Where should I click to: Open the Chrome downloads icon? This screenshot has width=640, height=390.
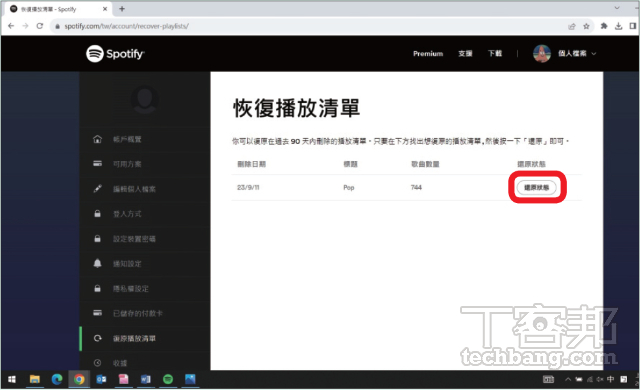point(618,26)
